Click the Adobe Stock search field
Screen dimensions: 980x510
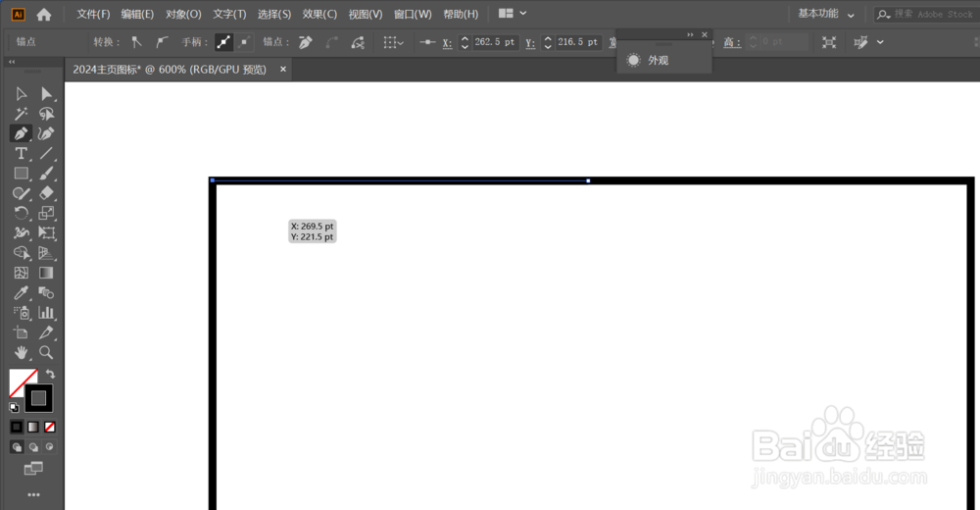(x=926, y=14)
